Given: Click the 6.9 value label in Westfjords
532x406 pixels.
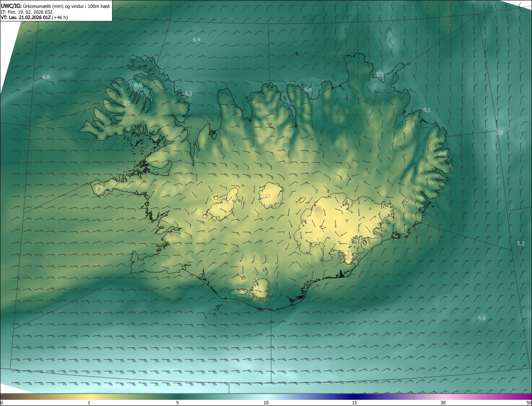Looking at the screenshot, I should (x=138, y=85).
